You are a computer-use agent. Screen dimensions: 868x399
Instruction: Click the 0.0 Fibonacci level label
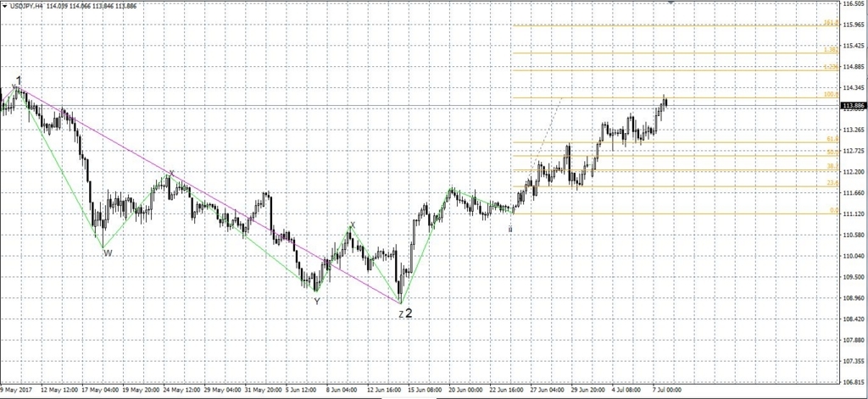pos(834,211)
